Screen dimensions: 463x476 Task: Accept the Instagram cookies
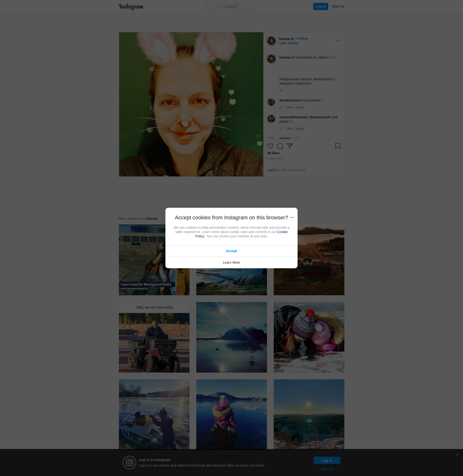tap(231, 251)
